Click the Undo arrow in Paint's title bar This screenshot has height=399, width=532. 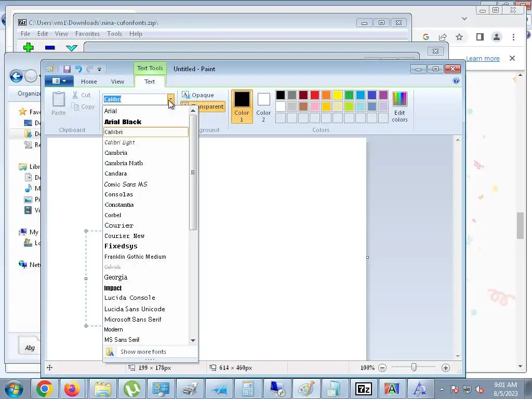coord(78,69)
